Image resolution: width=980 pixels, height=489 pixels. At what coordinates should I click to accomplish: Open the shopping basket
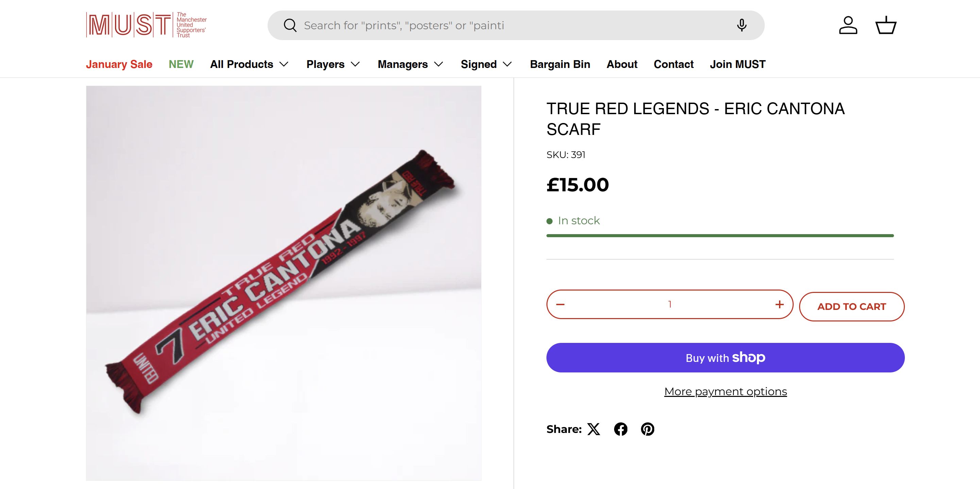click(x=886, y=25)
